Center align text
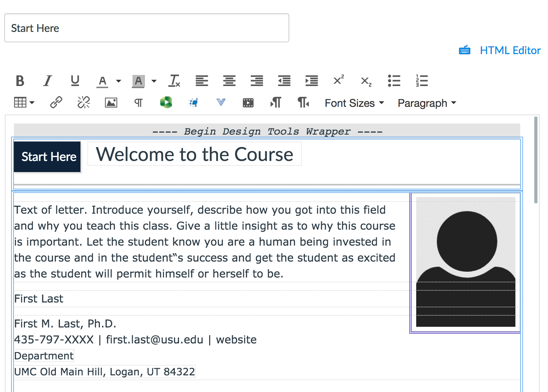 tap(229, 81)
